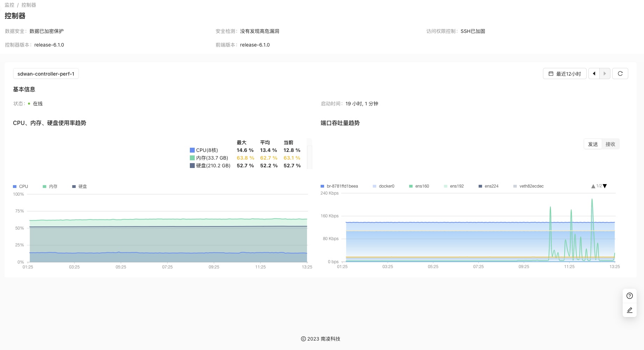This screenshot has height=350, width=644.
Task: Click the calendar icon in time range picker
Action: [x=551, y=73]
